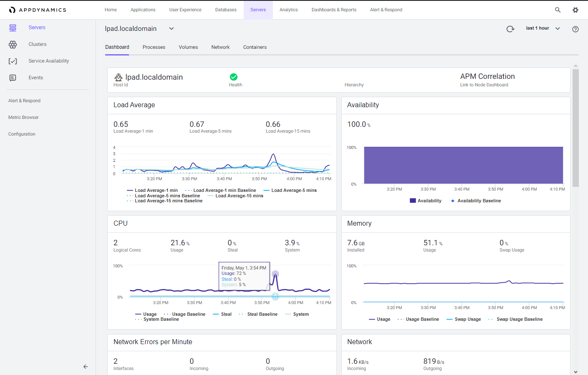Click the Hierarchy label in host card
The height and width of the screenshot is (375, 588).
pos(354,85)
